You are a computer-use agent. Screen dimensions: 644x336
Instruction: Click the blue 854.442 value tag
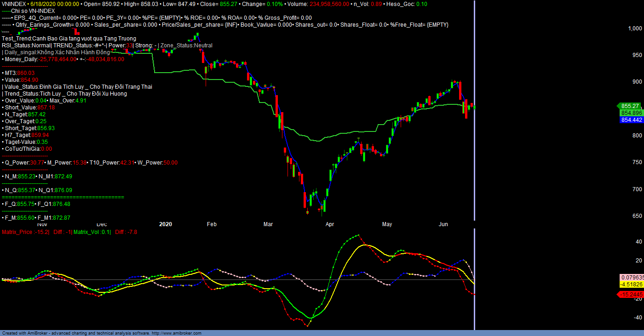[x=631, y=120]
